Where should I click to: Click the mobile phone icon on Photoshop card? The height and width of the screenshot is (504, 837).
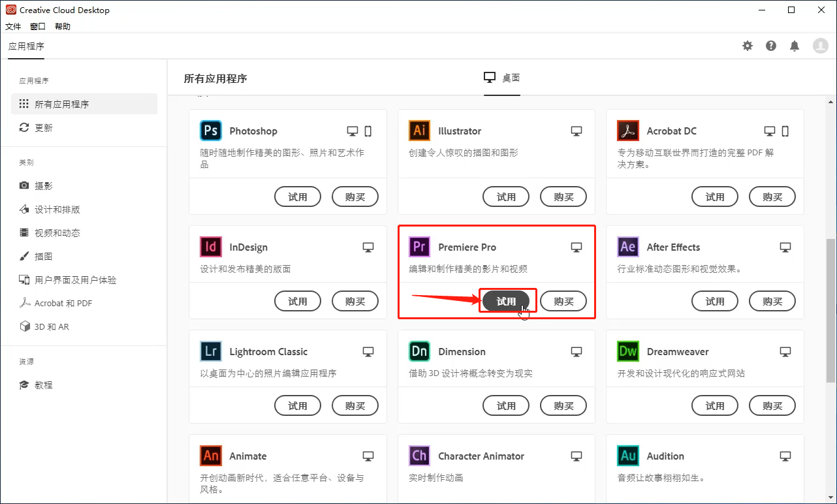point(368,131)
